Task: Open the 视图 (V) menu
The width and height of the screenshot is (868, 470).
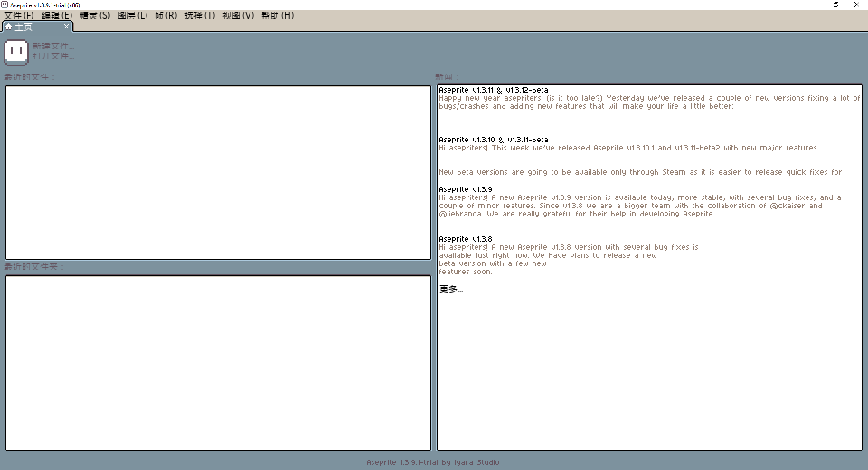Action: coord(238,16)
